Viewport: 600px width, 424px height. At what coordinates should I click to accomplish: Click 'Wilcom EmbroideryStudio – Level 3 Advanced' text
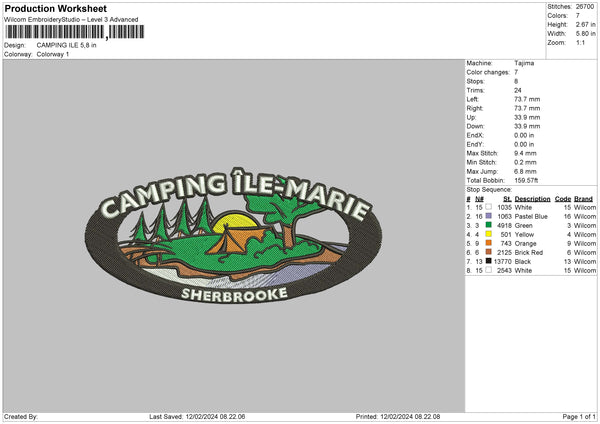(71, 20)
